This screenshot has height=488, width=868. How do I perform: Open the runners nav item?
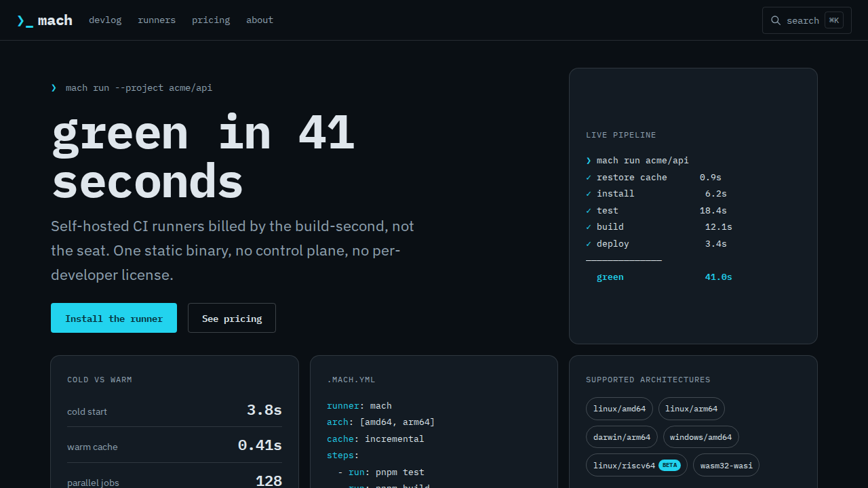(x=157, y=20)
